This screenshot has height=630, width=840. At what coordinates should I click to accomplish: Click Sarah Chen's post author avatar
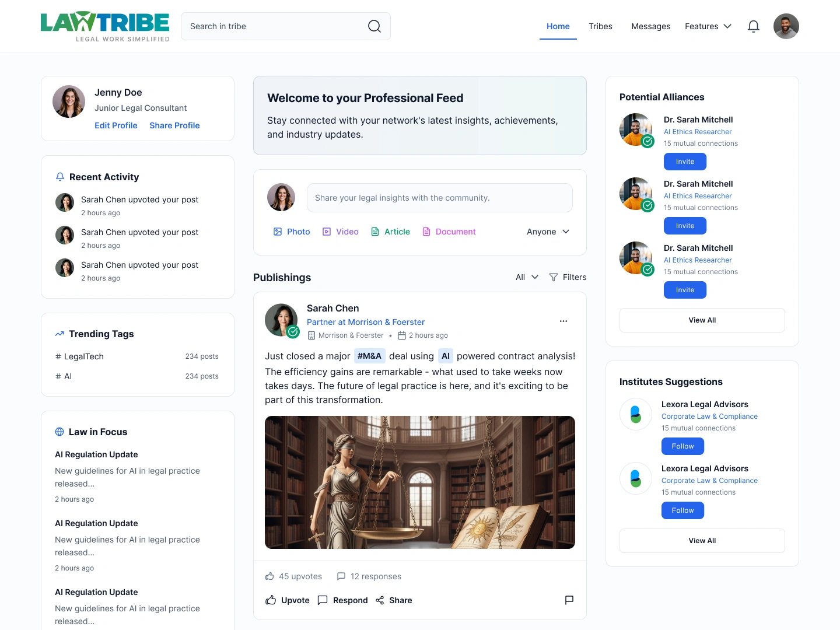pyautogui.click(x=281, y=320)
